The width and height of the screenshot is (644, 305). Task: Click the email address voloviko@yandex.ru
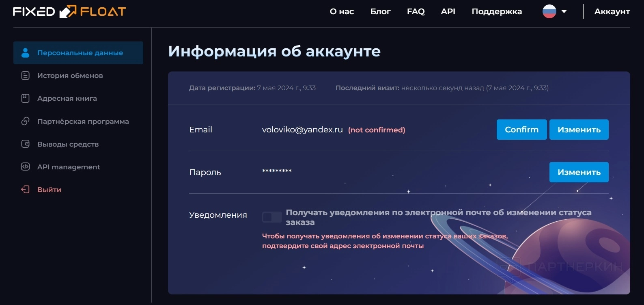pyautogui.click(x=302, y=130)
